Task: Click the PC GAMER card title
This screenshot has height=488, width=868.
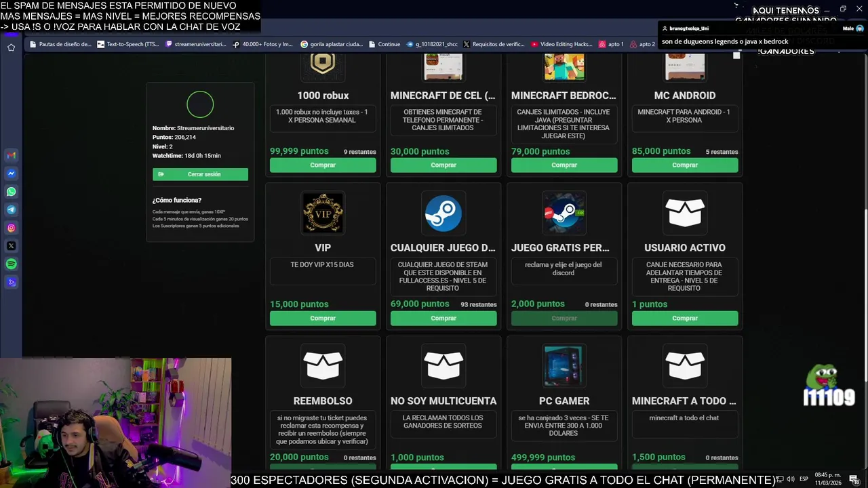Action: click(x=564, y=401)
